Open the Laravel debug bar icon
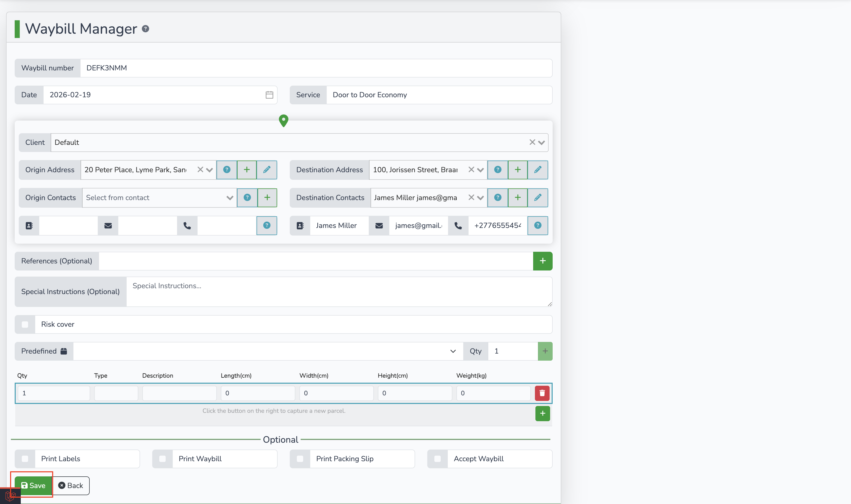This screenshot has height=504, width=851. [10, 496]
